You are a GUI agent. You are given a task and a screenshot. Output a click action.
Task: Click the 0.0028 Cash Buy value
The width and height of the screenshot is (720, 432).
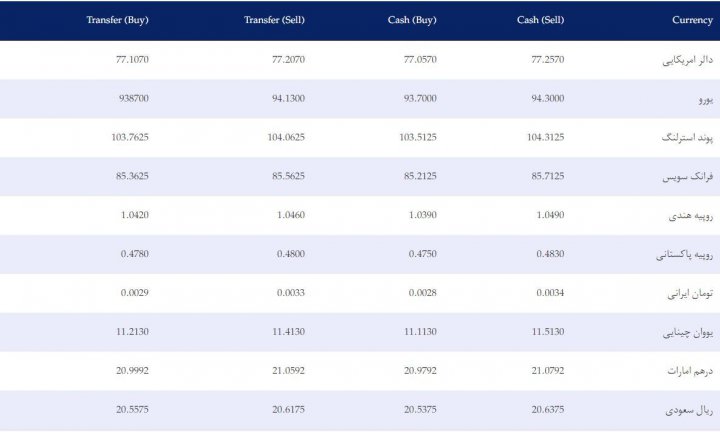click(422, 293)
